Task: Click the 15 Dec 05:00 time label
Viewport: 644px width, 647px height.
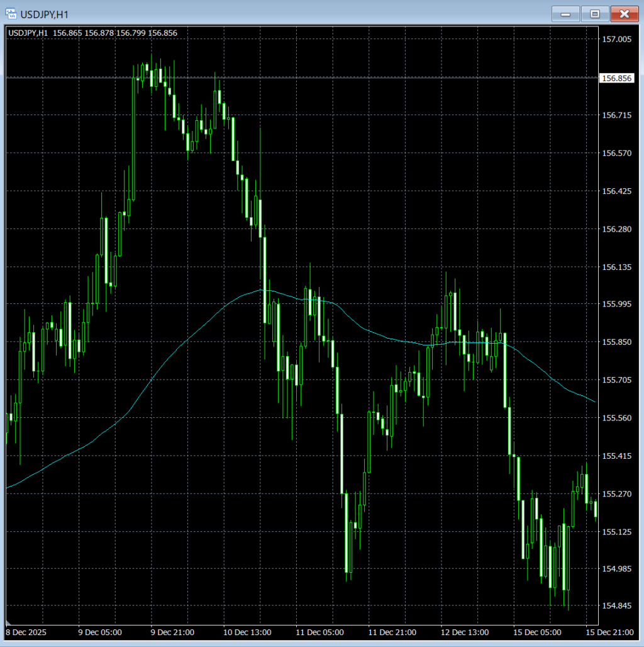Action: pyautogui.click(x=536, y=632)
